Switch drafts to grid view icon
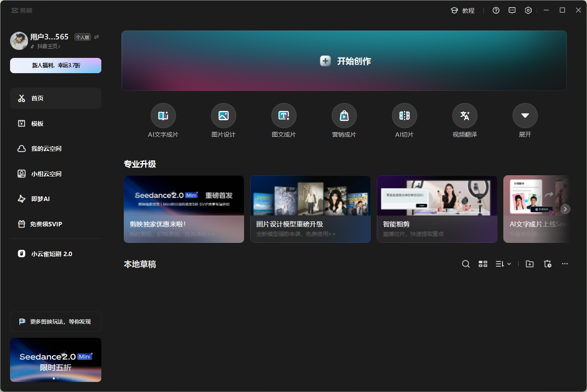Screen dimensions: 587x392 coord(483,264)
